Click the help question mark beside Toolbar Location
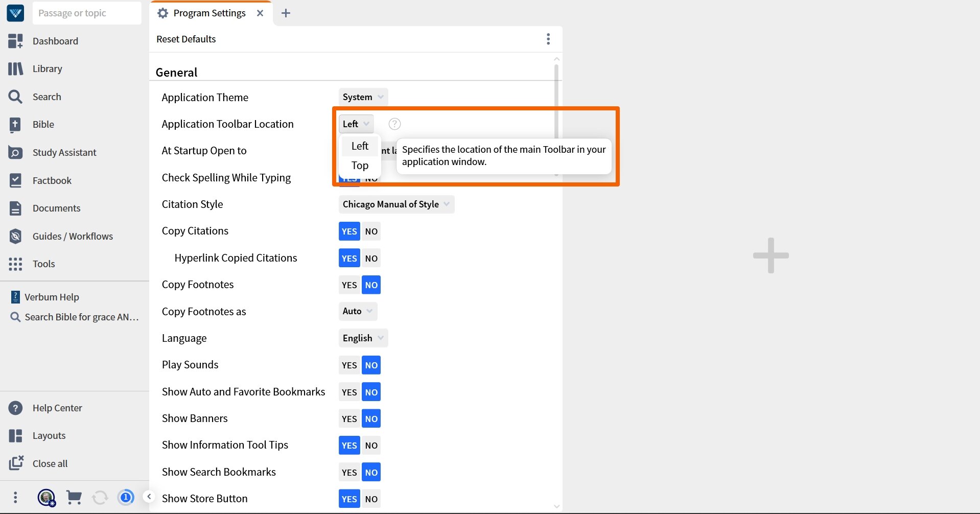 [x=394, y=124]
